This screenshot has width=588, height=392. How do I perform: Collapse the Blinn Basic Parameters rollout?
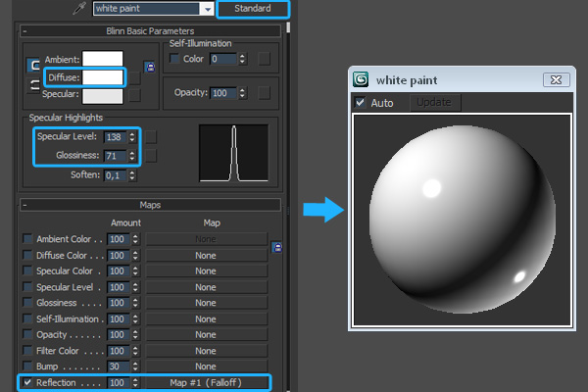[x=24, y=31]
